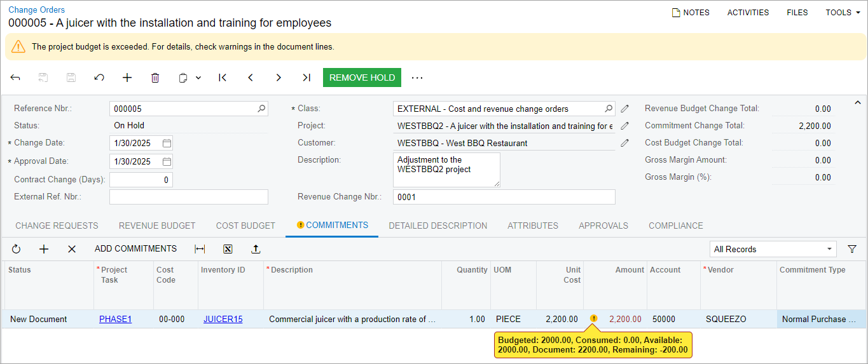
Task: Fit grid columns to width
Action: 200,249
